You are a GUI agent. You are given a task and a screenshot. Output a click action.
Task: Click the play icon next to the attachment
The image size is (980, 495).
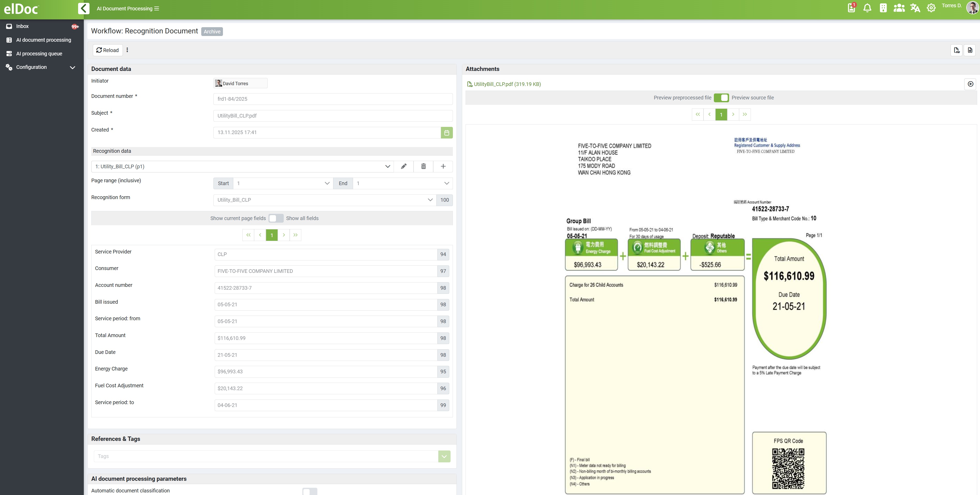[x=970, y=84]
